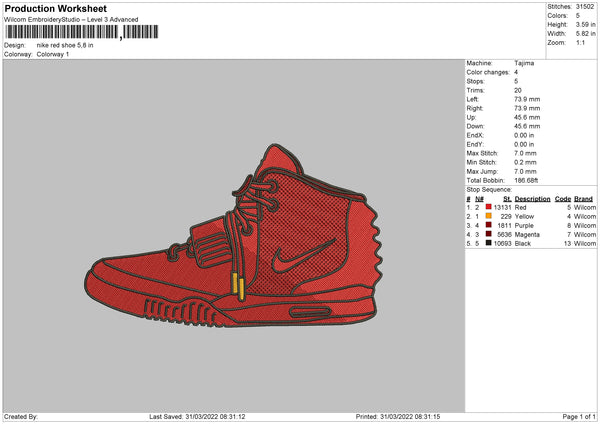Click the 'Description' column header

click(532, 199)
